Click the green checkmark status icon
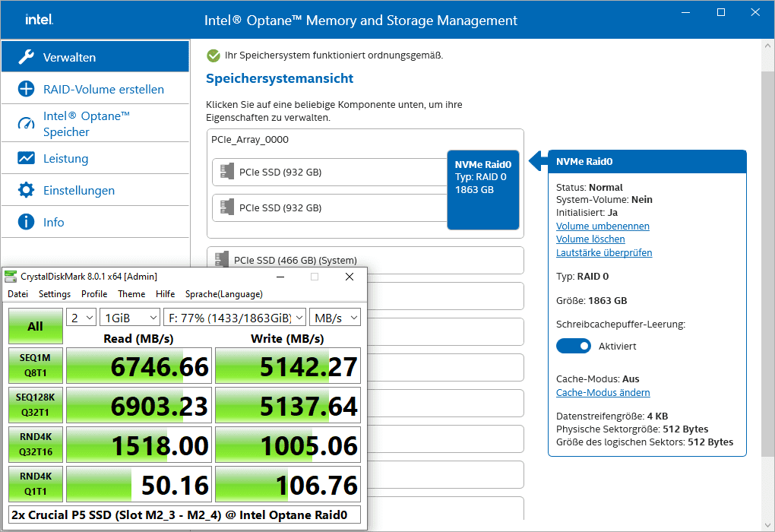Image resolution: width=775 pixels, height=532 pixels. [214, 55]
